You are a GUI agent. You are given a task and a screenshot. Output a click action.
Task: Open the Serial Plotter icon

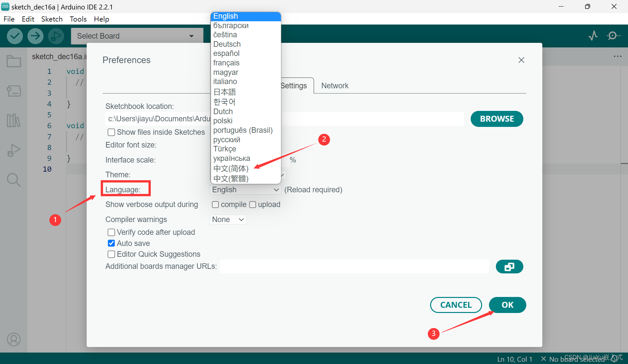pyautogui.click(x=593, y=36)
